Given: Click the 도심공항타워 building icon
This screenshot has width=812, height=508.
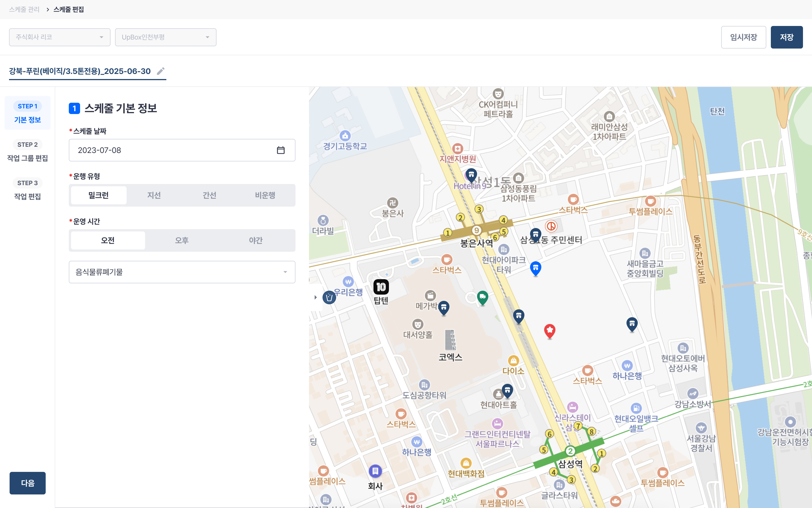Looking at the screenshot, I should 424,385.
